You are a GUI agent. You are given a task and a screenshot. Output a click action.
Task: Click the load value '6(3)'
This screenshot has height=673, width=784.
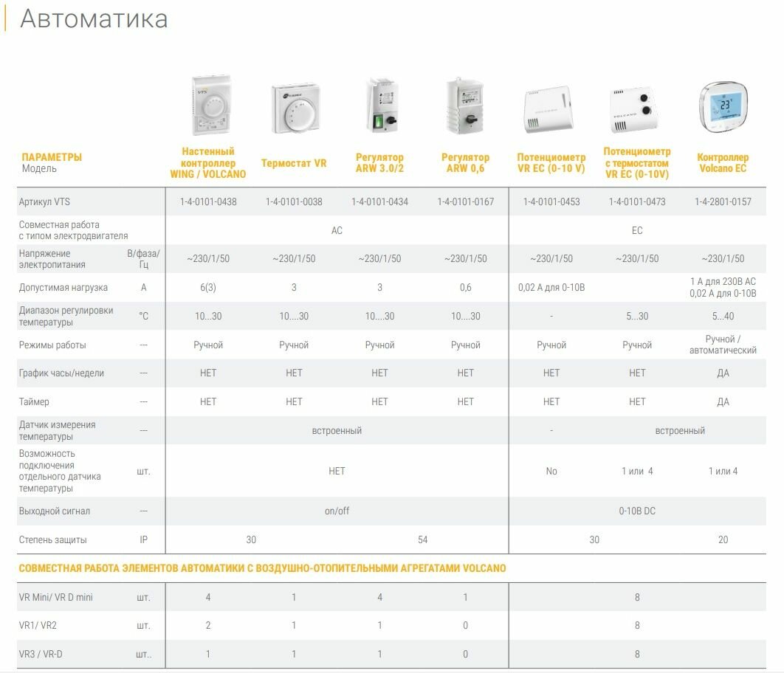tap(208, 288)
